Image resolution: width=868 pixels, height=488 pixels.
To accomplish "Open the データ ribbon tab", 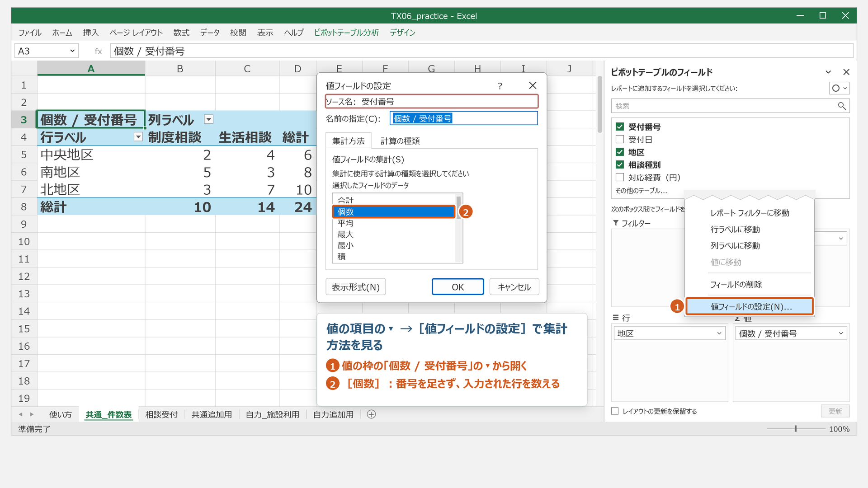I will pyautogui.click(x=210, y=33).
